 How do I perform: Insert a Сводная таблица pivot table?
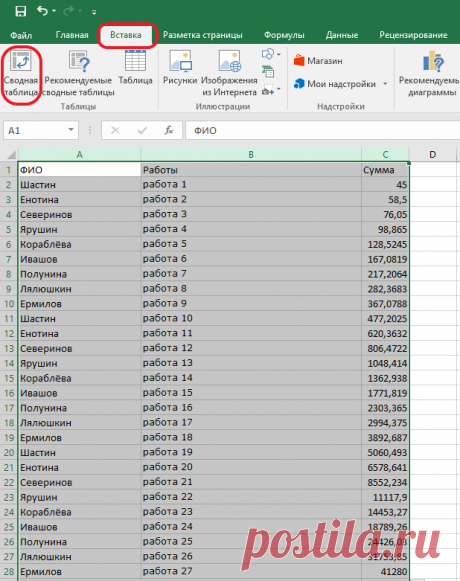click(x=21, y=73)
